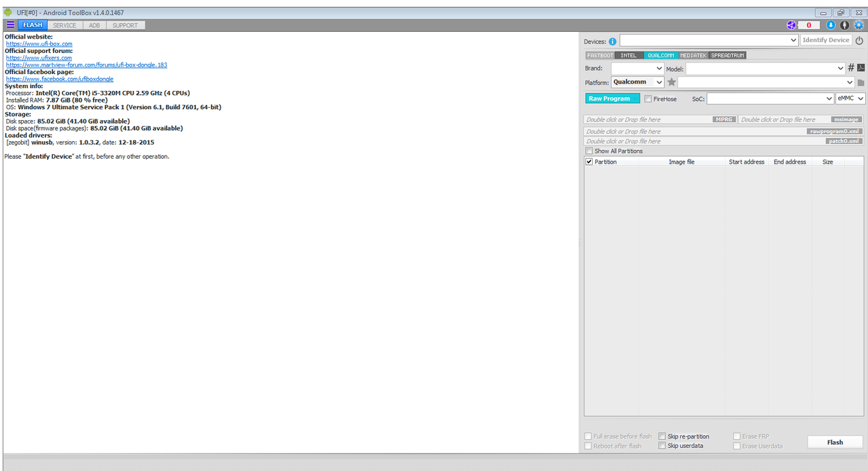Click the Image file column header
This screenshot has width=868, height=471.
[682, 162]
